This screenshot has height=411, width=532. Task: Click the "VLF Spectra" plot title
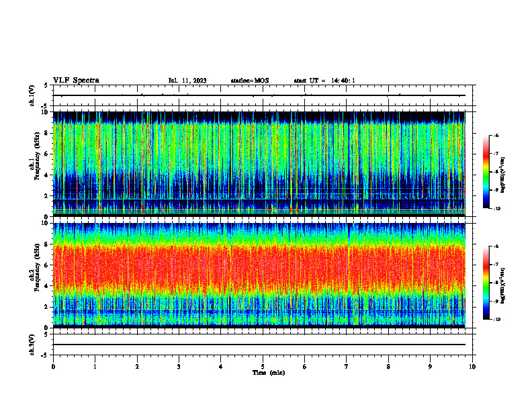tap(76, 81)
